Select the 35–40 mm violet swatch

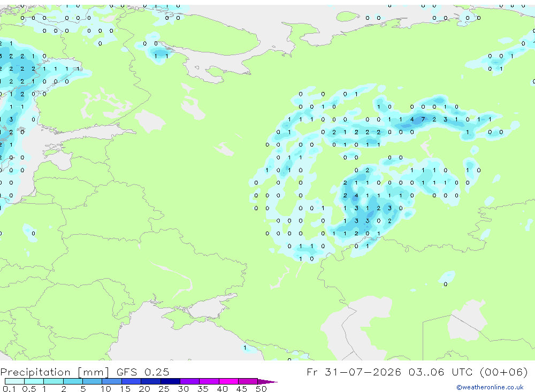point(209,381)
